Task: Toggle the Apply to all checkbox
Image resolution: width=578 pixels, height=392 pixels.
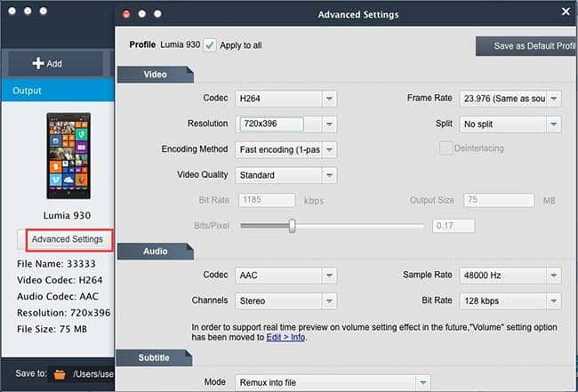Action: [210, 45]
